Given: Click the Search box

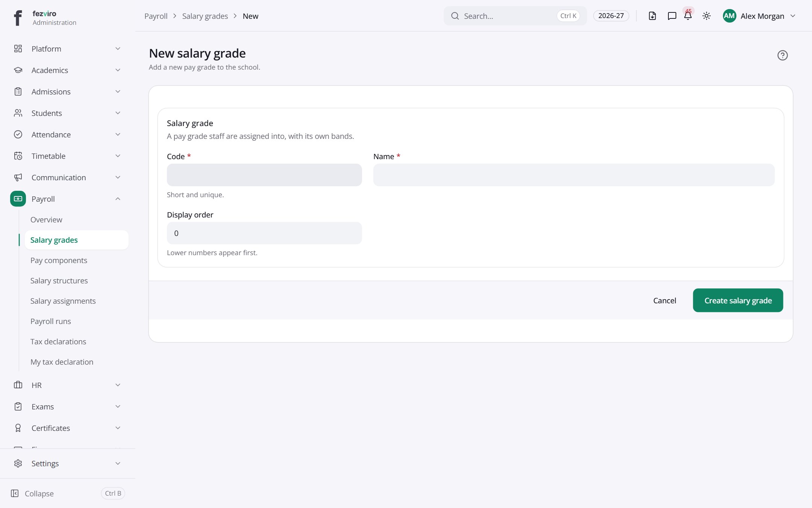Looking at the screenshot, I should tap(515, 16).
